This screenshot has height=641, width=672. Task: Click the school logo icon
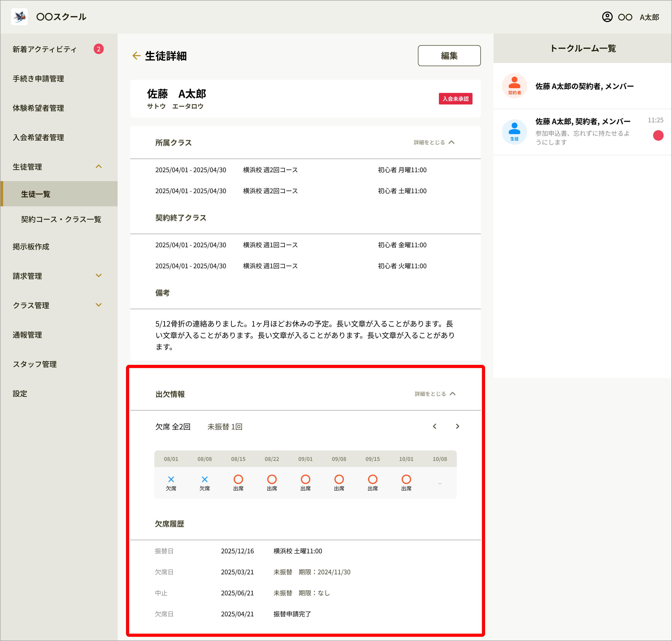[19, 17]
